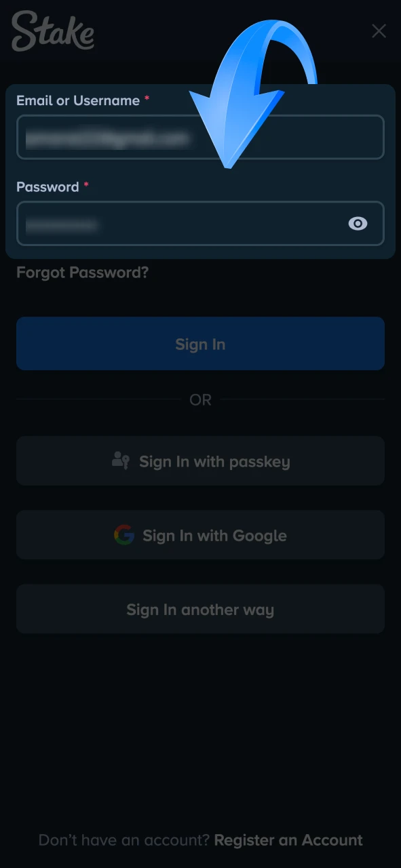Click the Don't have an account text
The width and height of the screenshot is (401, 868).
(x=122, y=840)
